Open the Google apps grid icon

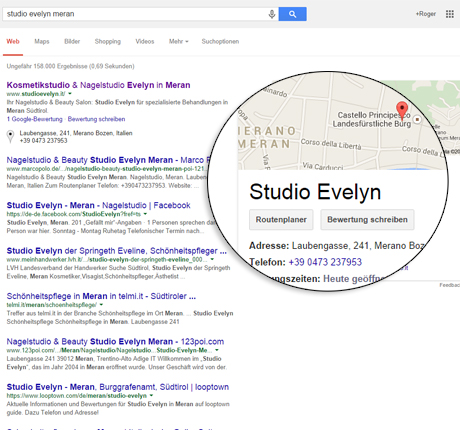450,14
